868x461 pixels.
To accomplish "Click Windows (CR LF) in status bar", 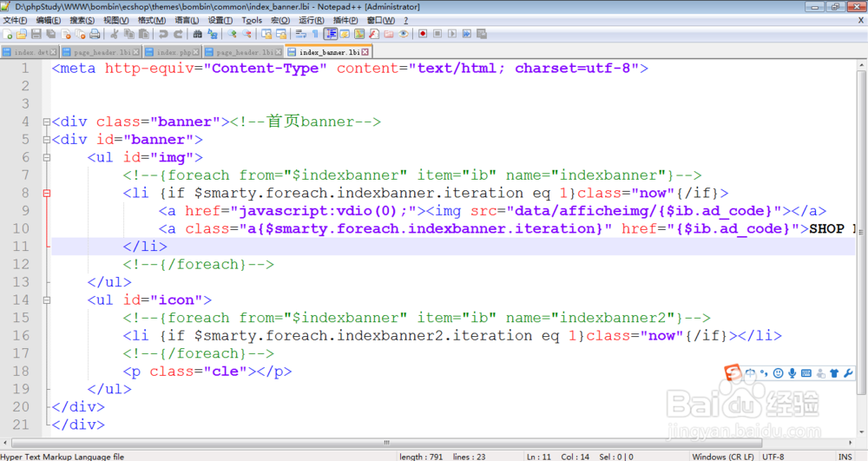I will pyautogui.click(x=723, y=457).
